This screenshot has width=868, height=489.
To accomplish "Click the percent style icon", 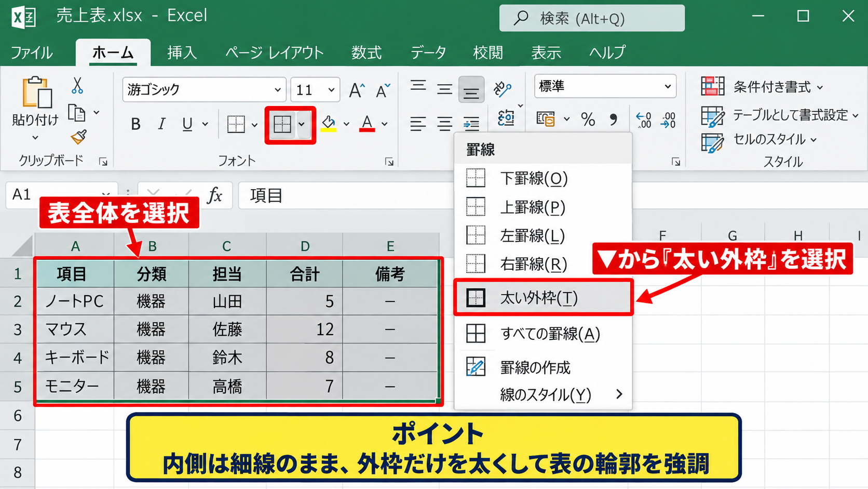I will [588, 120].
